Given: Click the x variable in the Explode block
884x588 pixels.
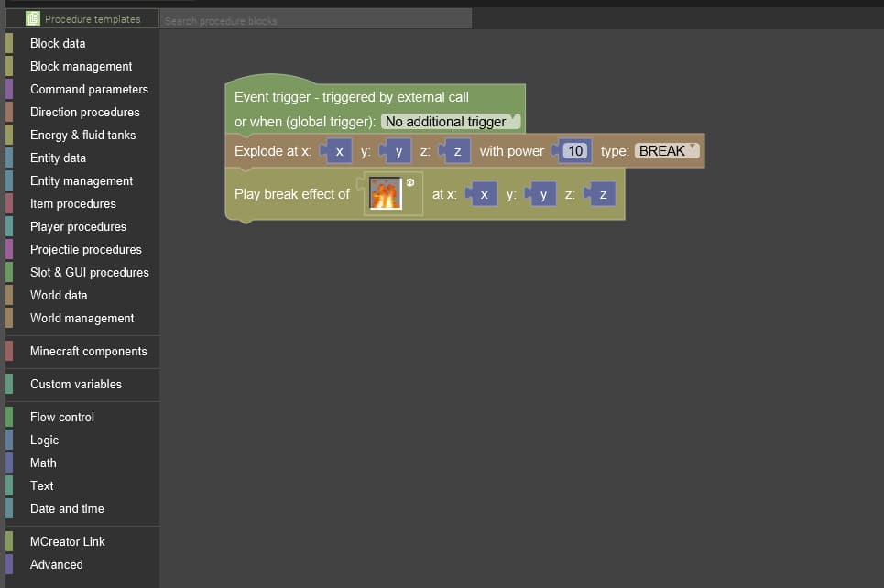Looking at the screenshot, I should (339, 151).
